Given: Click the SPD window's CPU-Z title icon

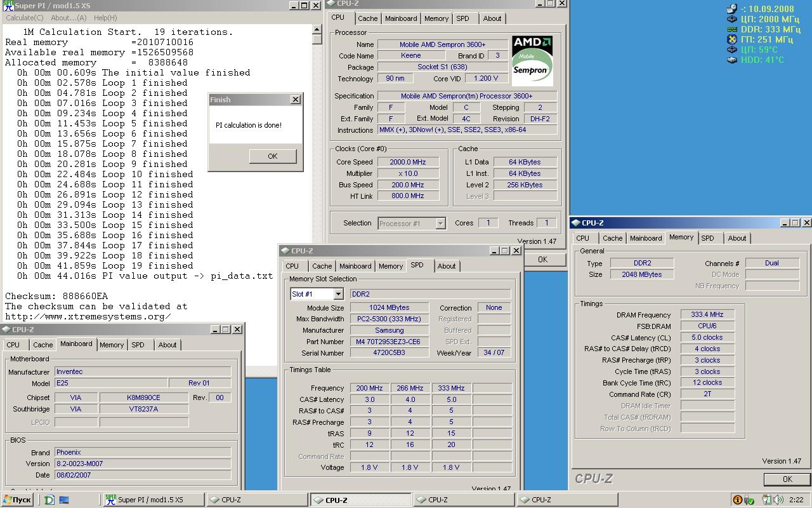Looking at the screenshot, I should coord(285,251).
